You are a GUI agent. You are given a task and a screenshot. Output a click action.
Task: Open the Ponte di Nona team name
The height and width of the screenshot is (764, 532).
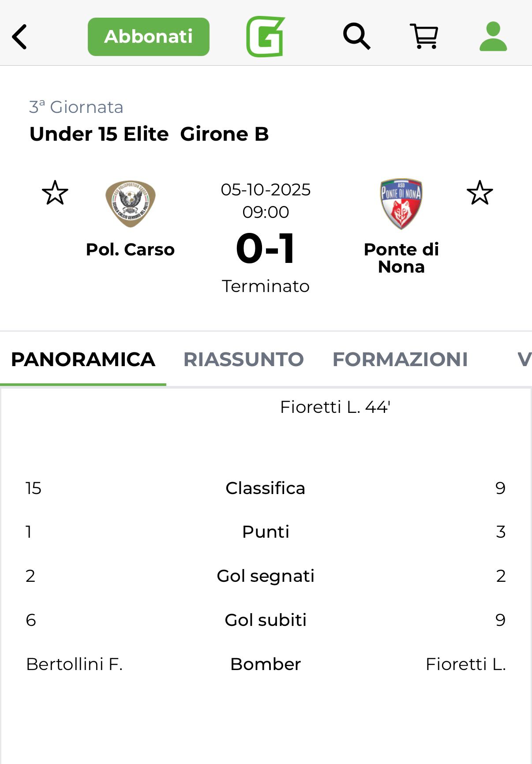click(401, 258)
